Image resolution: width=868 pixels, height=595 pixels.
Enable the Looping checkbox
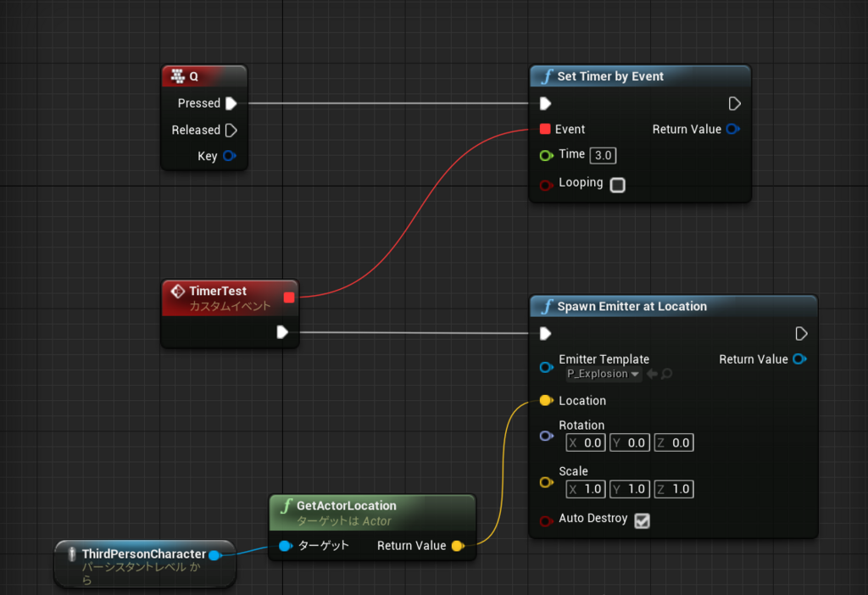[618, 185]
